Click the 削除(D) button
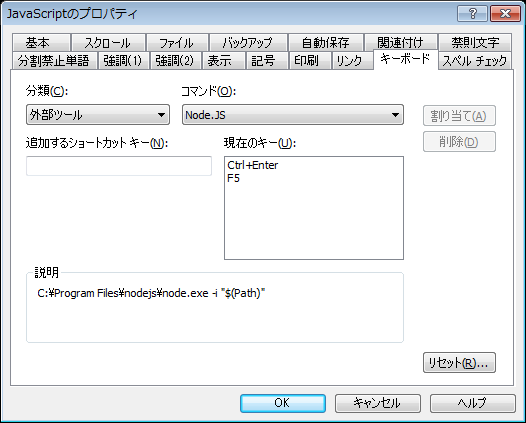526x423 pixels. [x=459, y=142]
